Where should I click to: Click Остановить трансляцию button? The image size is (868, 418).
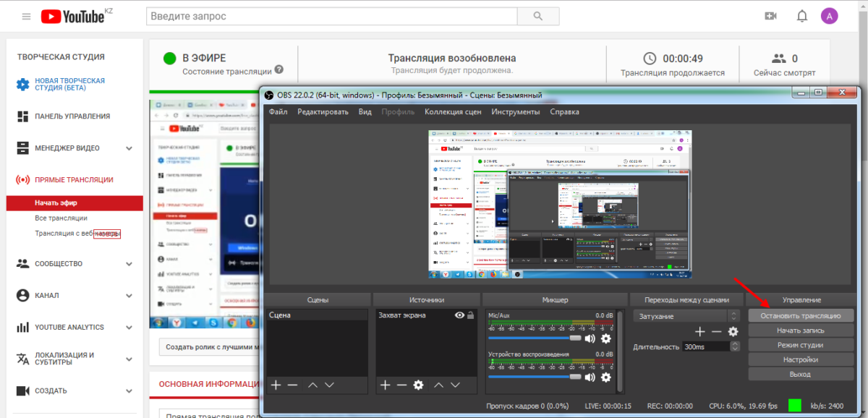pos(801,316)
